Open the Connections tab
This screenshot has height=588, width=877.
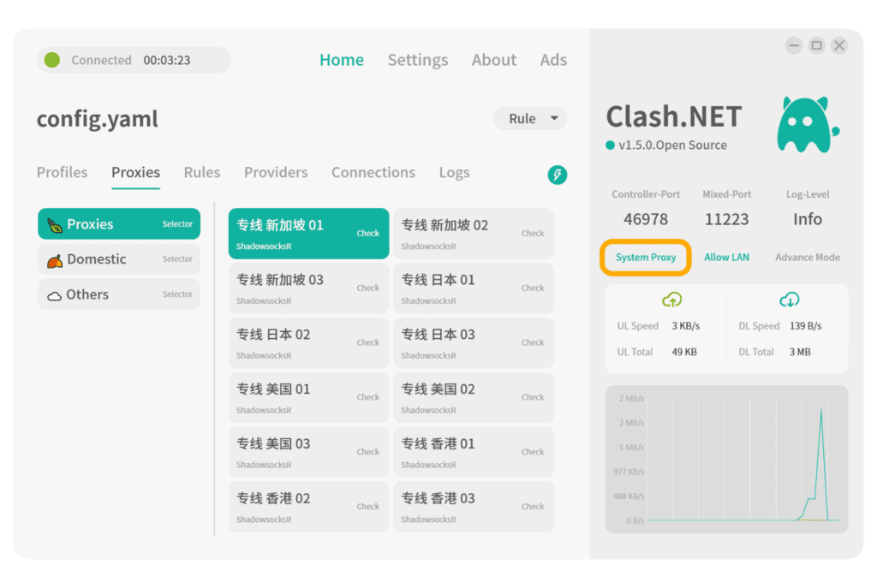tap(373, 172)
